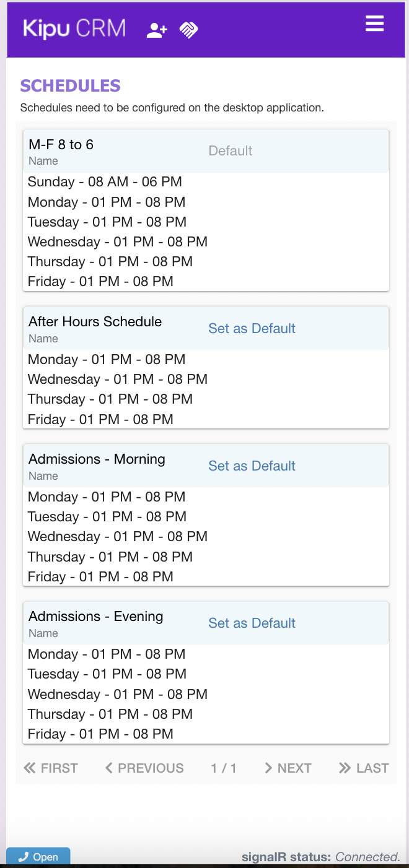Image resolution: width=409 pixels, height=868 pixels.
Task: Click the Kipu CRM logo
Action: coord(74,28)
